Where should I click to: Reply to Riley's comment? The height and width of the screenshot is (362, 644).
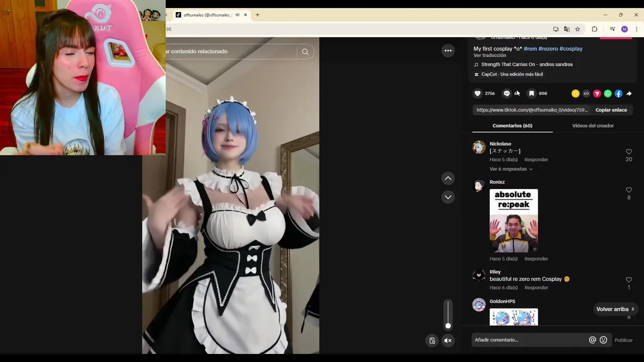point(536,288)
